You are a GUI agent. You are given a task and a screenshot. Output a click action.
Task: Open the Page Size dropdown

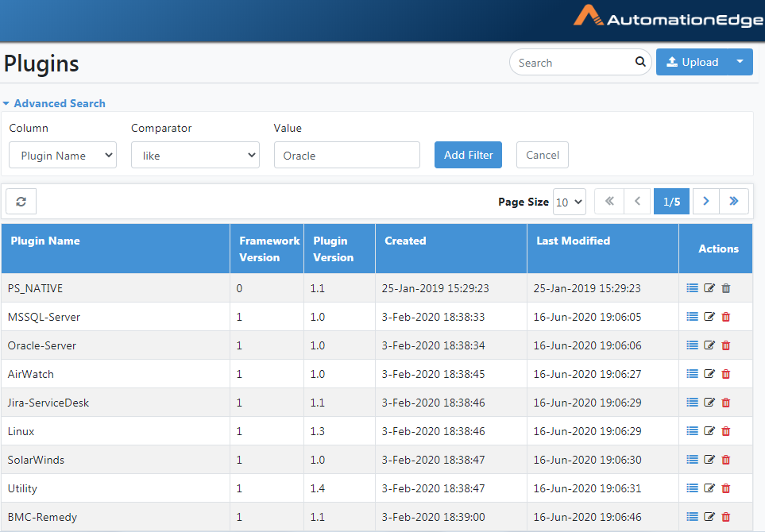[570, 202]
